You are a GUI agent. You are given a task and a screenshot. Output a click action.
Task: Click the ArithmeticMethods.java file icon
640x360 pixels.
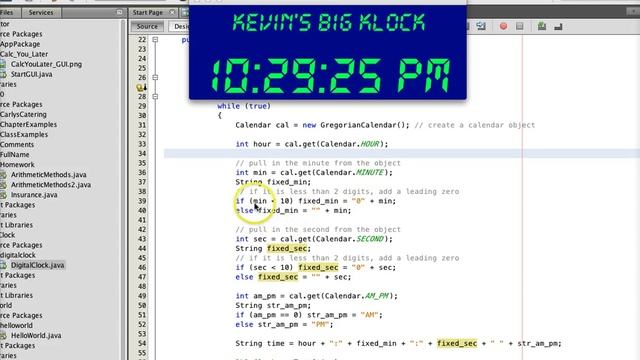3,175
